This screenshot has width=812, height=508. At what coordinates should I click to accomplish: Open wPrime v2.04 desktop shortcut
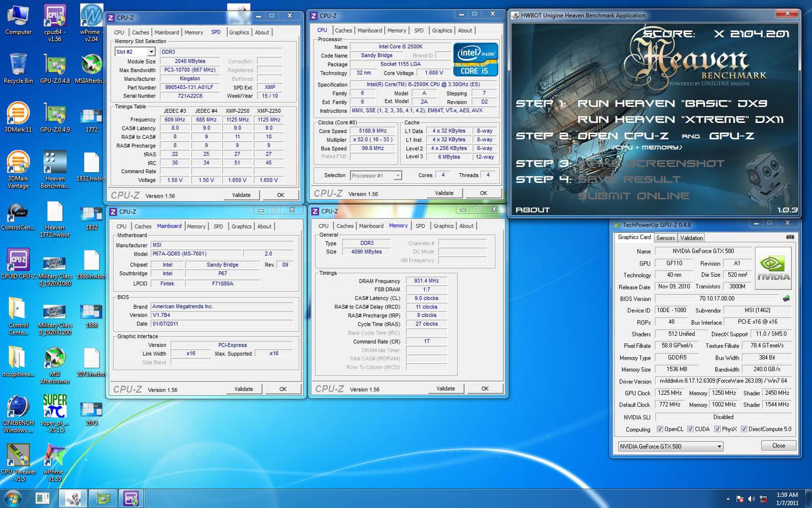pyautogui.click(x=91, y=23)
